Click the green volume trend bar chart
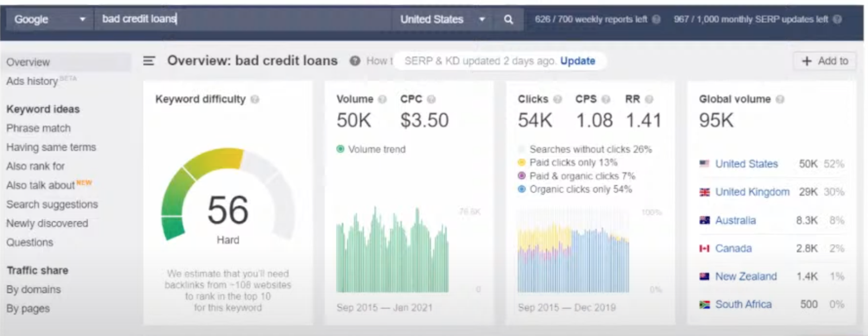Screen dimensions: 868x336 coord(392,250)
